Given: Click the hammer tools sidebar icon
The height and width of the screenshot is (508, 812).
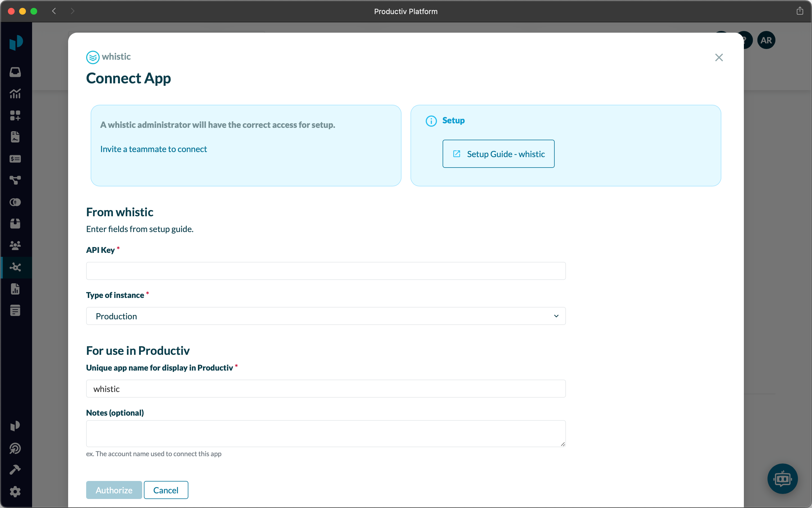Looking at the screenshot, I should coord(15,470).
